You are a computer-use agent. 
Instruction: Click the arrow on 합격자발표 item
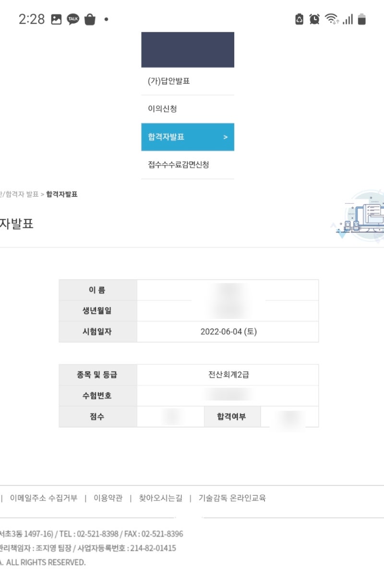pos(226,137)
